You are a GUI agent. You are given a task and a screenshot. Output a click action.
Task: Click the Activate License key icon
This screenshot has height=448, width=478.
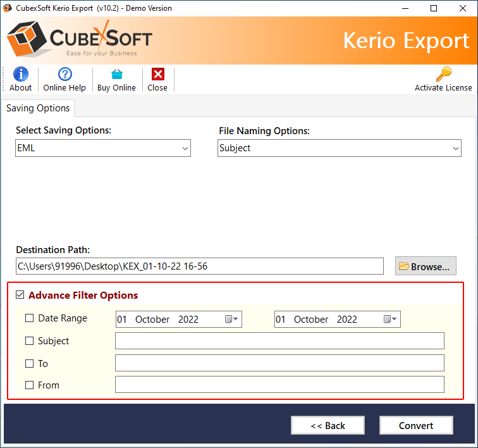pyautogui.click(x=443, y=75)
